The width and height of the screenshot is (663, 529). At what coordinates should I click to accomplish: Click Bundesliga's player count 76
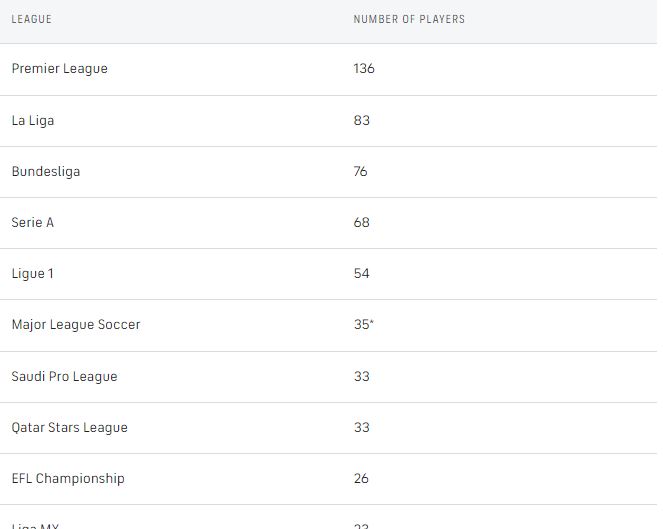[361, 171]
